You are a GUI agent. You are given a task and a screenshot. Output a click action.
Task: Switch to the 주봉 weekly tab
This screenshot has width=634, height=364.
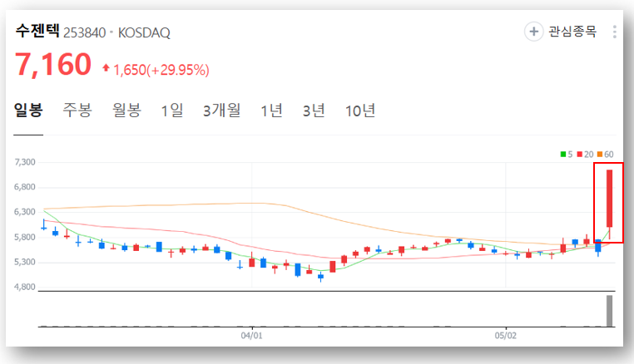click(x=77, y=110)
